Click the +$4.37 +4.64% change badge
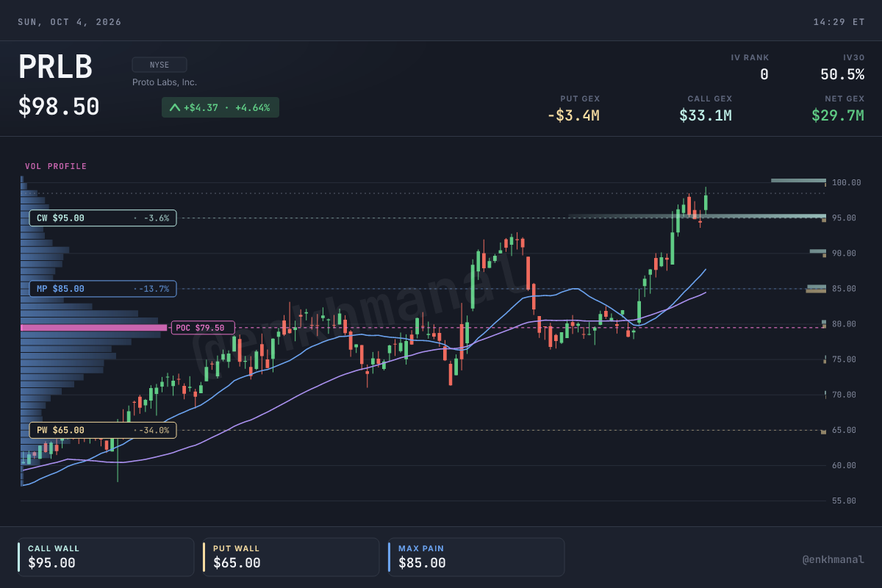Screen dimensions: 882x588 220,107
